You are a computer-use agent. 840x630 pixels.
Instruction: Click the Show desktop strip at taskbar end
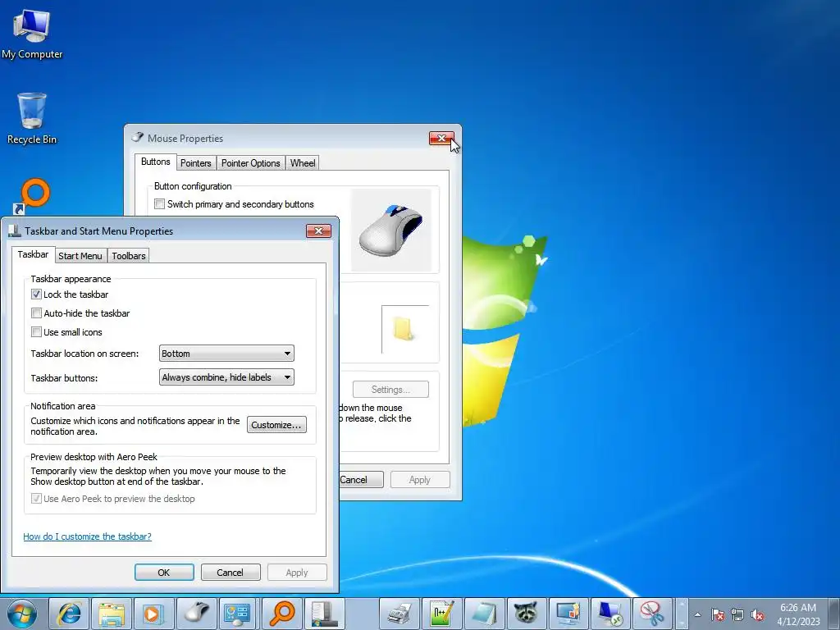pos(834,614)
